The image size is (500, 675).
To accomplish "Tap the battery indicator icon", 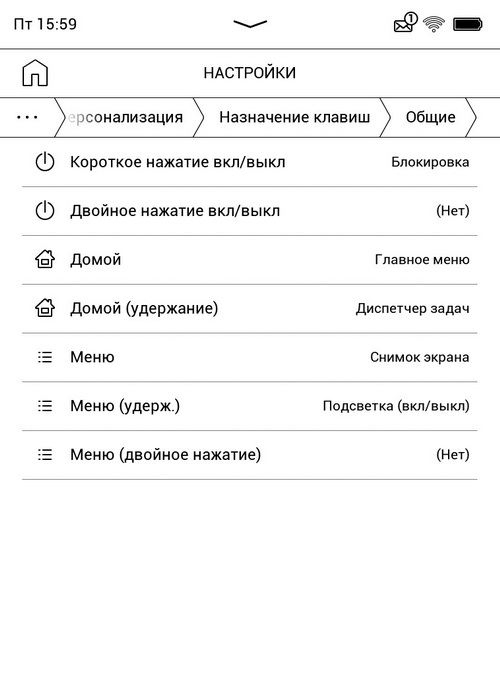I will pos(468,24).
